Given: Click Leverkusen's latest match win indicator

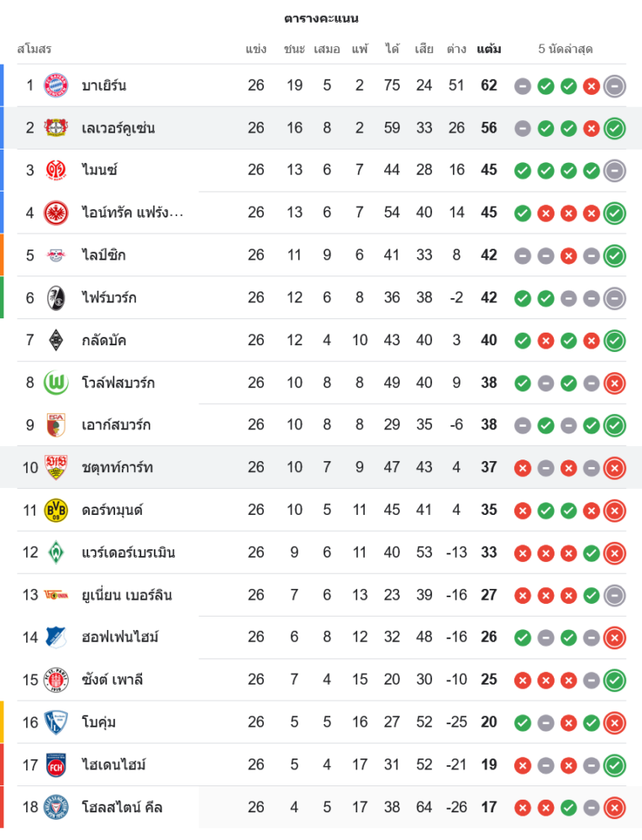Looking at the screenshot, I should pos(614,129).
